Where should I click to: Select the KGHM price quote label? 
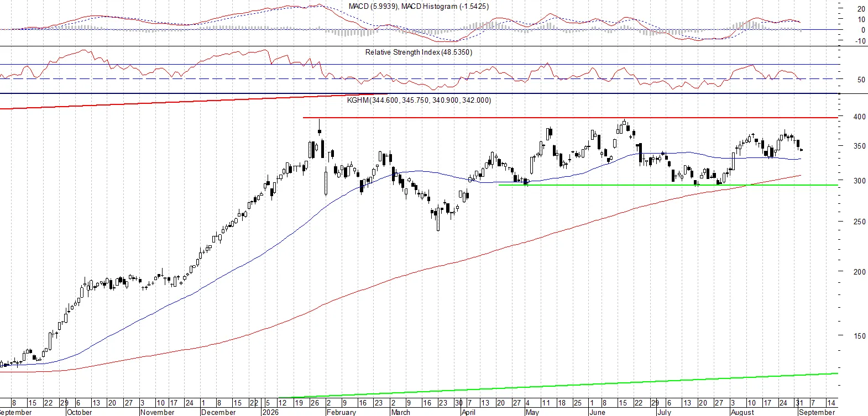click(419, 100)
